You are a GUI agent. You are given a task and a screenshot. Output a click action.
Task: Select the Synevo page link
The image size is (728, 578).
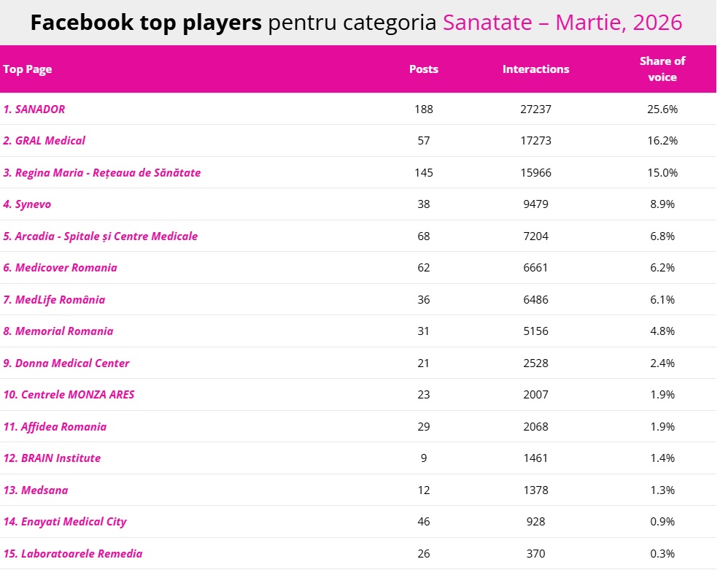[33, 204]
